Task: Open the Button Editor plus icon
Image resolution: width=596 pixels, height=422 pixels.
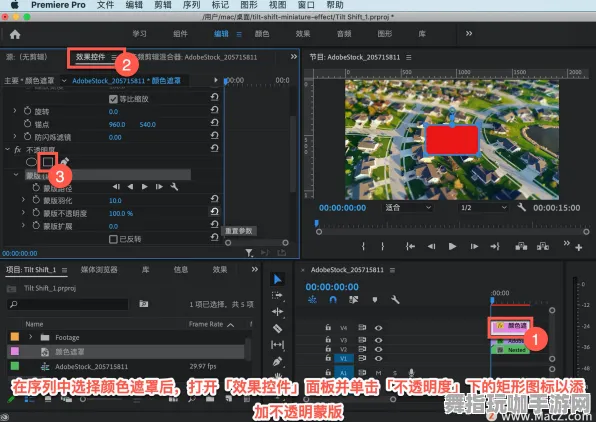Action: pos(579,247)
